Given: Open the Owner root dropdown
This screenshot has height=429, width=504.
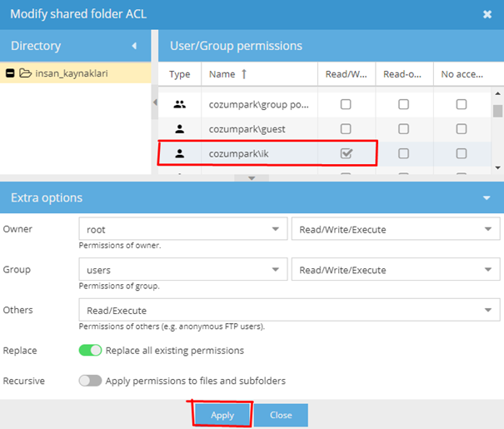Looking at the screenshot, I should tap(183, 229).
